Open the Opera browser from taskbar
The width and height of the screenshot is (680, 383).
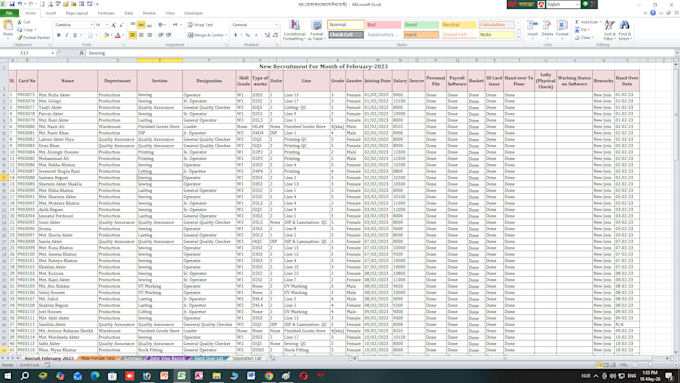pyautogui.click(x=304, y=376)
